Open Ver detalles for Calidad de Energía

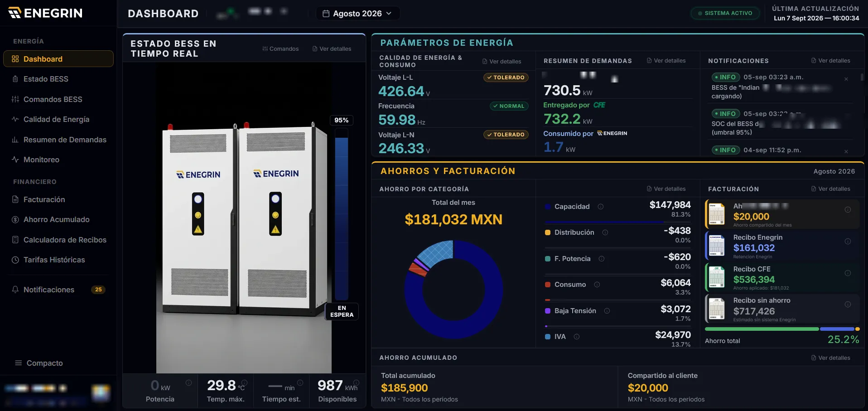pos(502,62)
